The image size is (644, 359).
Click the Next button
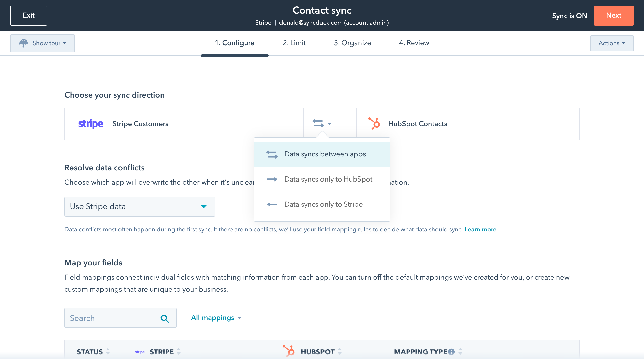click(x=614, y=15)
